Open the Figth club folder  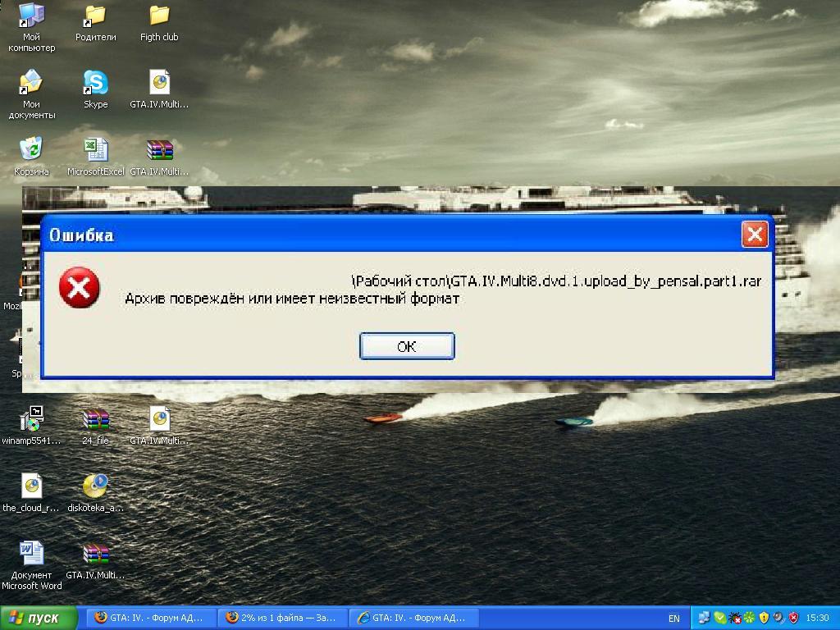point(159,16)
